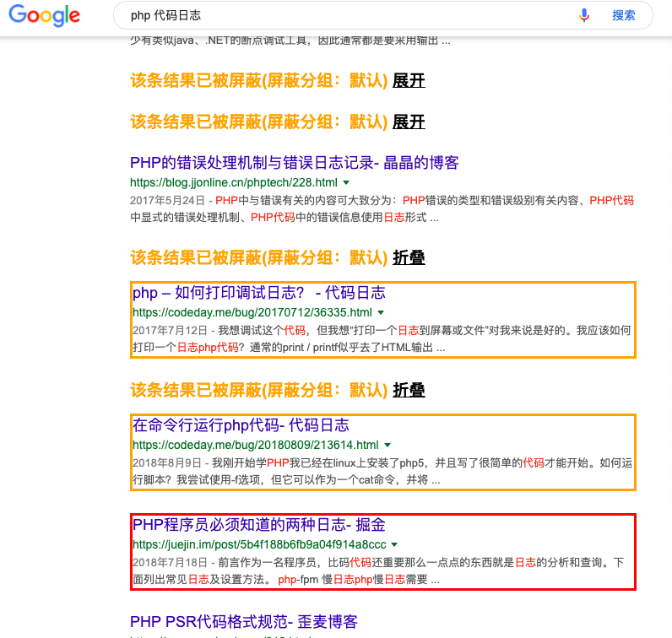Collapse the blocked result for 如何打印调试日志
The image size is (672, 638).
click(x=409, y=257)
